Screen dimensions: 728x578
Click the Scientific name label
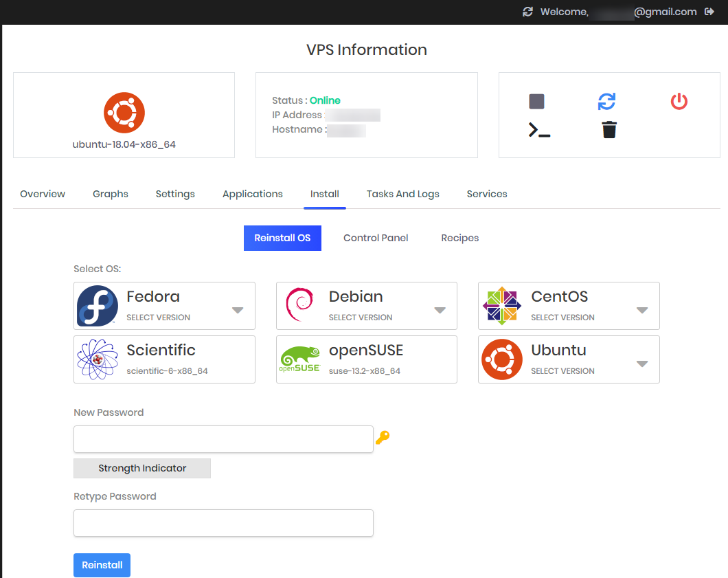coord(161,350)
